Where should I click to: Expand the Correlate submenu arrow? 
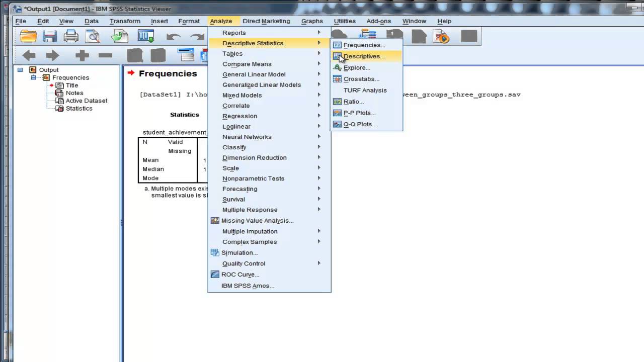[x=319, y=106]
